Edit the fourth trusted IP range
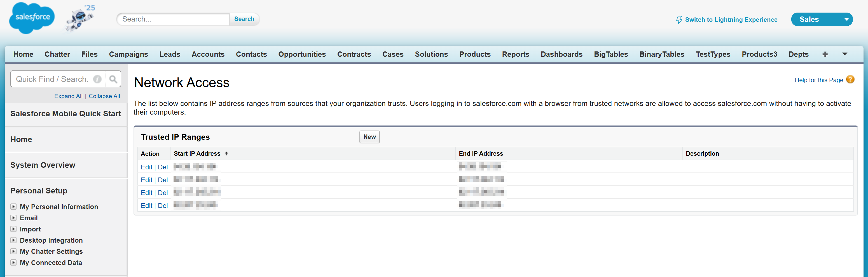 tap(147, 205)
